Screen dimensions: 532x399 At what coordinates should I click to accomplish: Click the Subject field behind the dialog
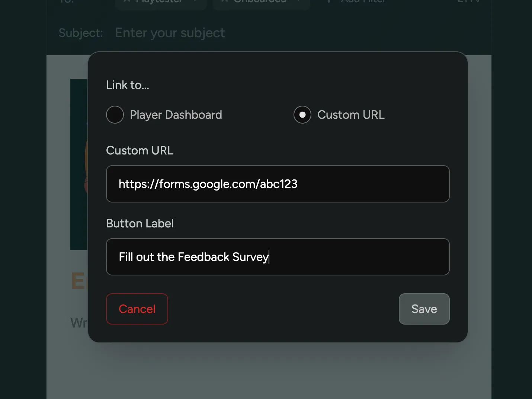[170, 33]
